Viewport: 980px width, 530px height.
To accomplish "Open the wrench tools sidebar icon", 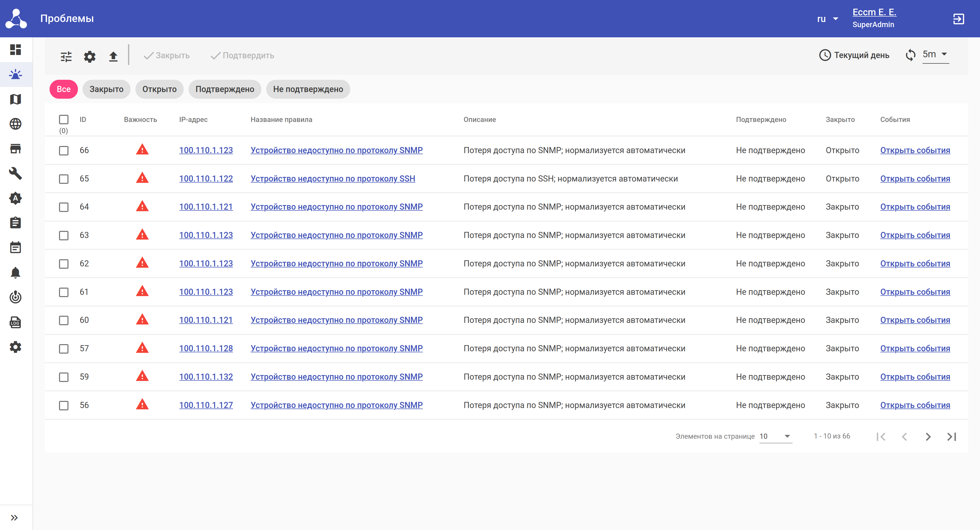I will [x=16, y=173].
